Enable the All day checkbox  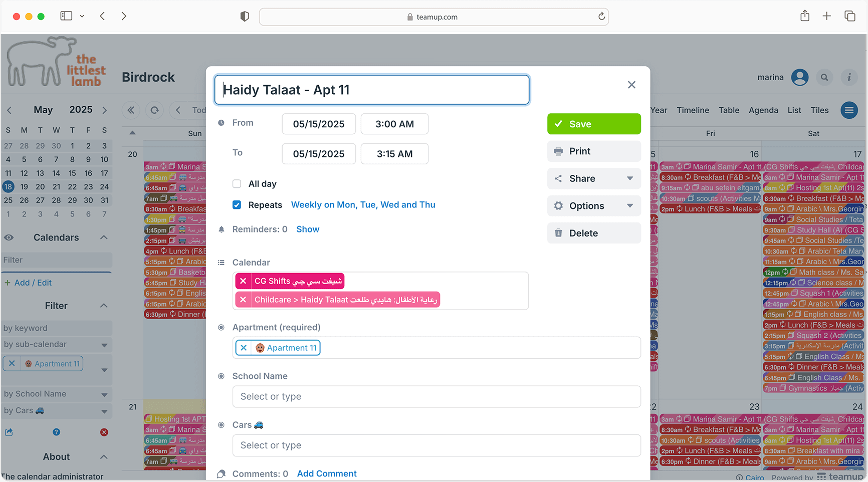[x=237, y=184]
